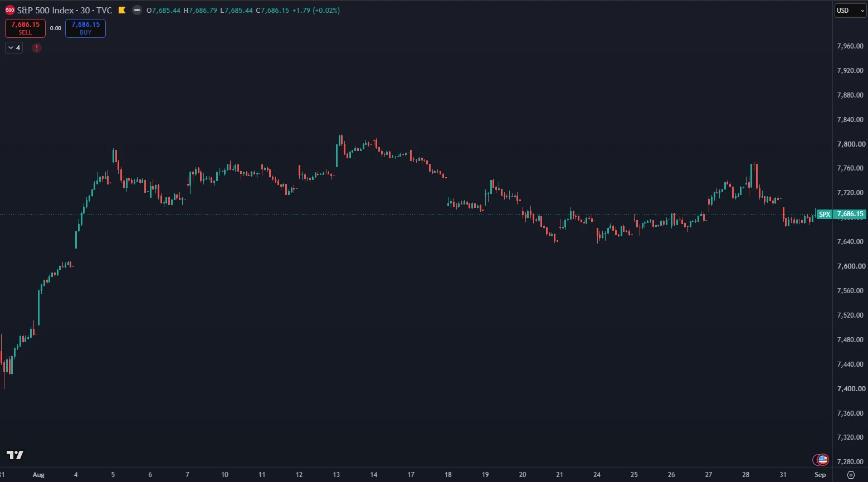Click the red S&P 500 symbol logo
This screenshot has height=482, width=868.
pyautogui.click(x=10, y=10)
